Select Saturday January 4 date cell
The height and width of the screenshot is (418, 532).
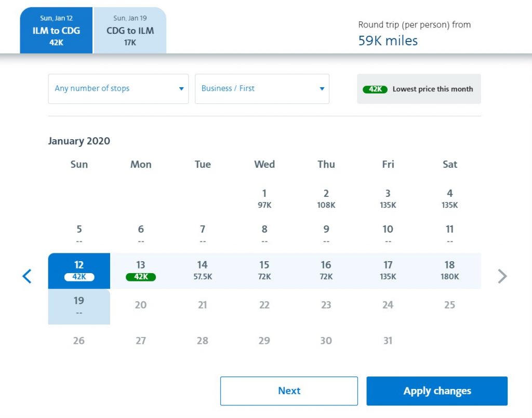[x=450, y=199]
